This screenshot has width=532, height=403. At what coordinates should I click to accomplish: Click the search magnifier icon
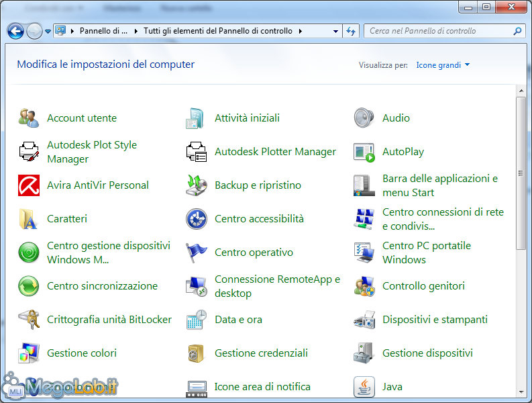click(517, 32)
